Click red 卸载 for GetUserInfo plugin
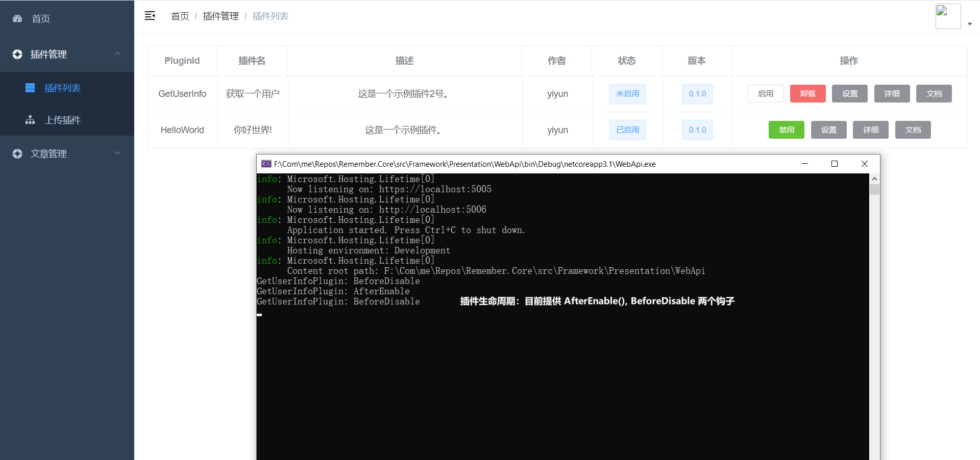980x460 pixels. click(807, 93)
